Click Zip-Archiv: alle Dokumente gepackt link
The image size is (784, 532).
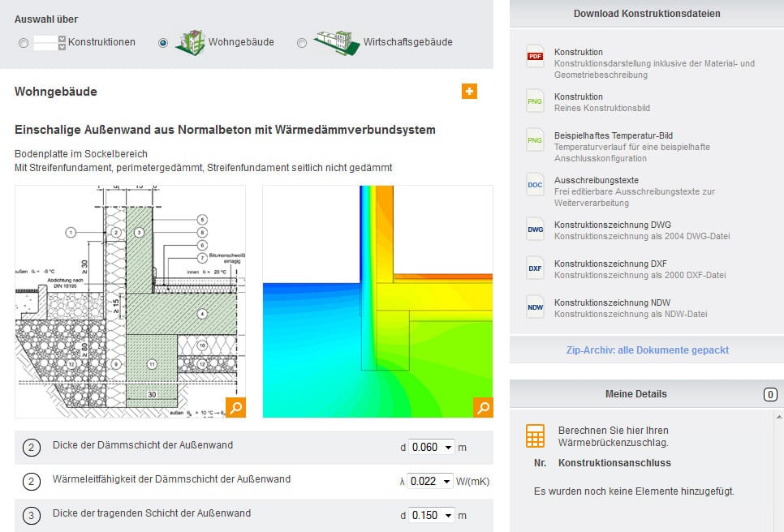648,350
